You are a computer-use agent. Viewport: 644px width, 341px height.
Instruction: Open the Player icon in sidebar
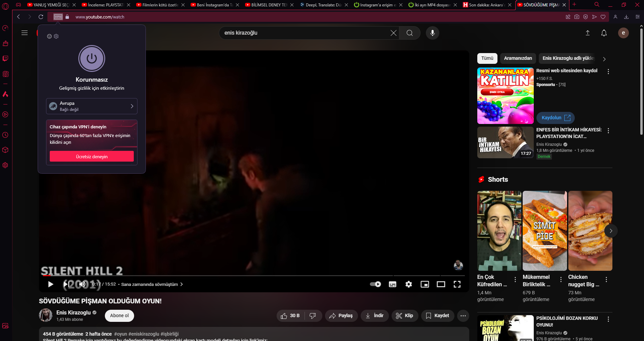pos(5,115)
